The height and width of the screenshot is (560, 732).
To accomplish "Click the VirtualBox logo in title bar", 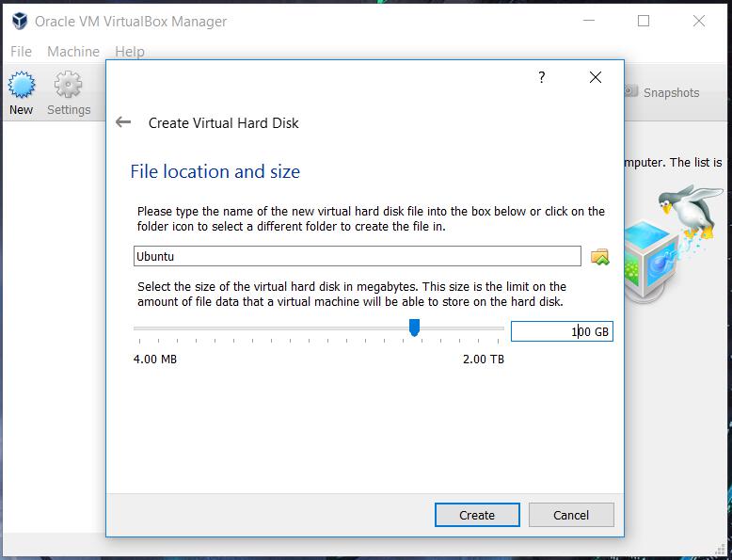I will coord(20,21).
